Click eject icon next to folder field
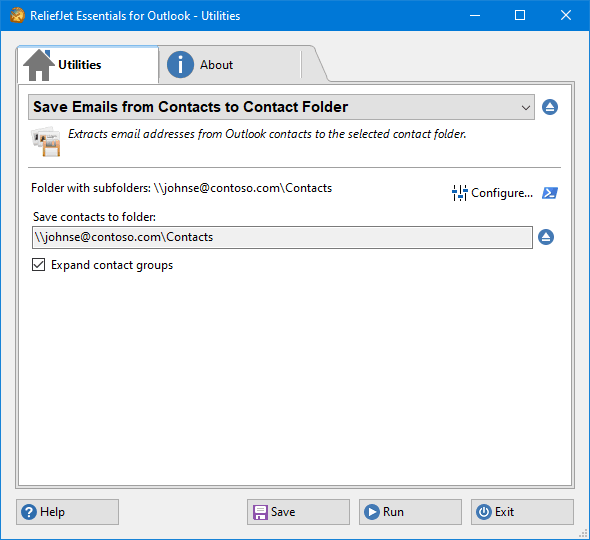The width and height of the screenshot is (590, 540). 546,237
